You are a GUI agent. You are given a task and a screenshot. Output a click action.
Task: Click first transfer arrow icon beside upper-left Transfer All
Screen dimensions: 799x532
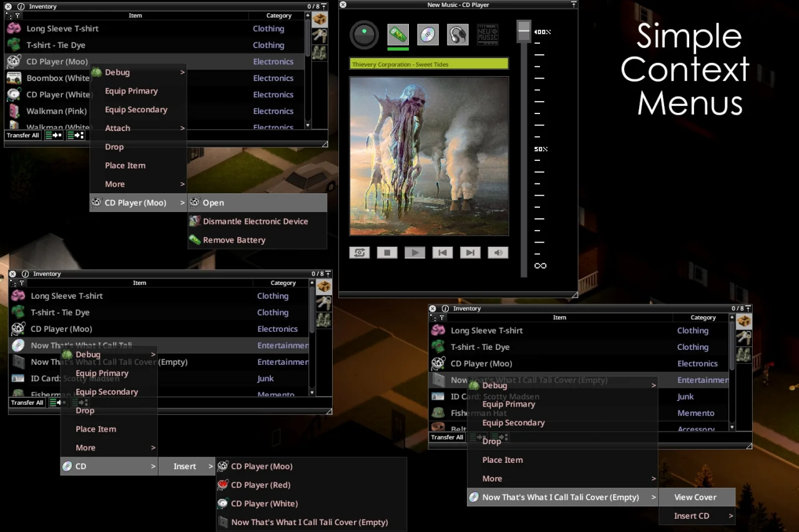pos(54,135)
